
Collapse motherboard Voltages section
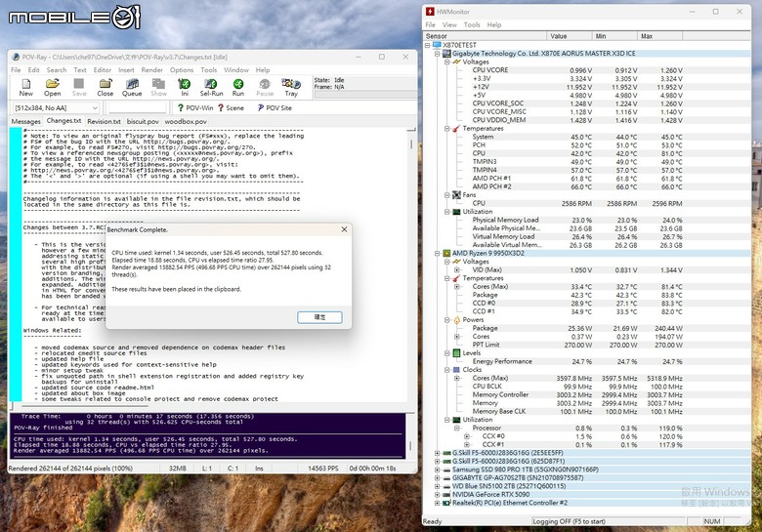tap(446, 61)
